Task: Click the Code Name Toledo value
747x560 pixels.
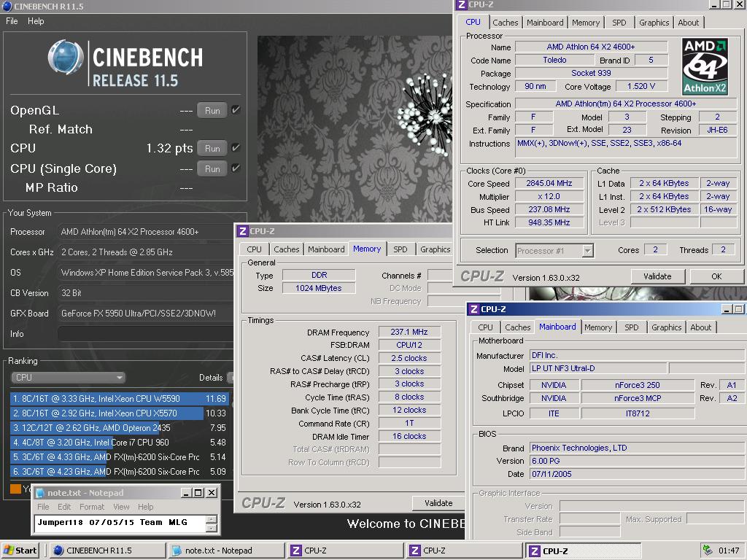Action: [x=554, y=60]
